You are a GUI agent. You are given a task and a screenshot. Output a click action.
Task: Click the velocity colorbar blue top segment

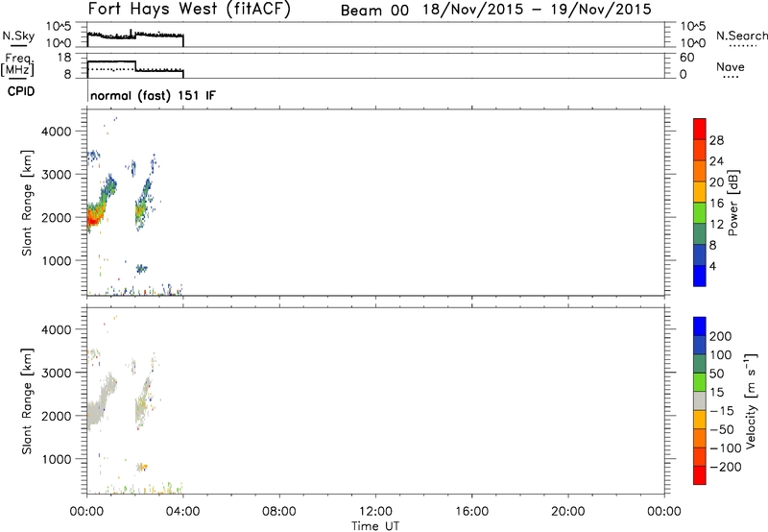[700, 326]
